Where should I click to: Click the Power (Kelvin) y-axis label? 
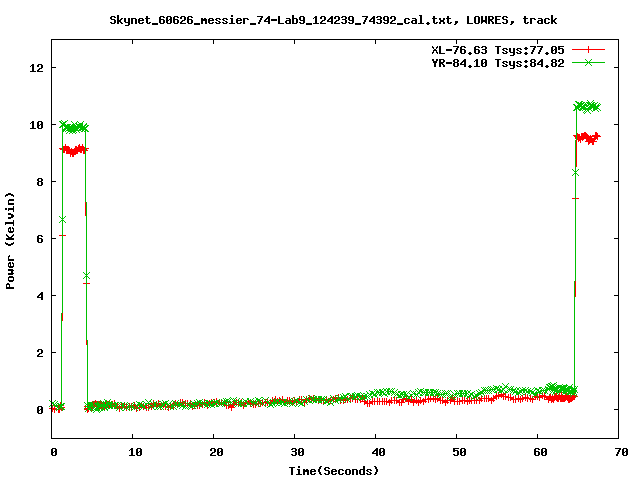[x=10, y=240]
